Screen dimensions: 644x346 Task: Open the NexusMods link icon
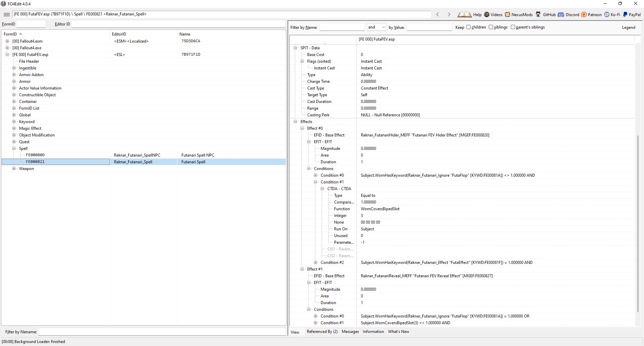507,14
